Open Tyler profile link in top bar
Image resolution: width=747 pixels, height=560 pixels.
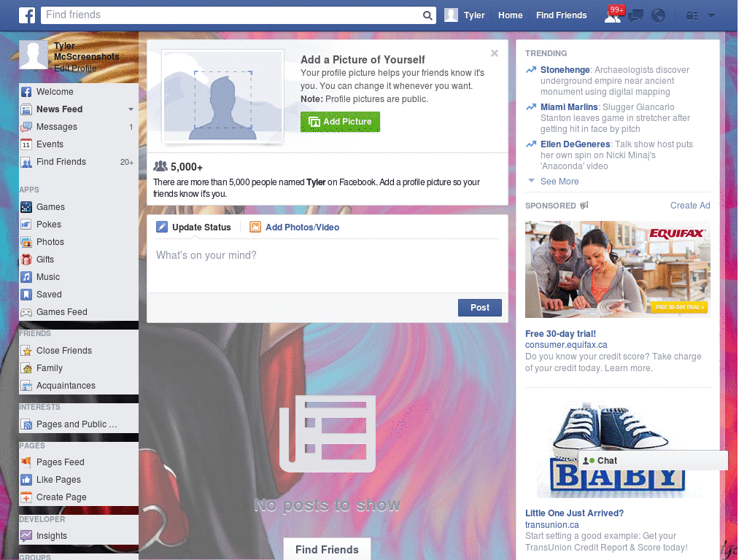coord(474,15)
